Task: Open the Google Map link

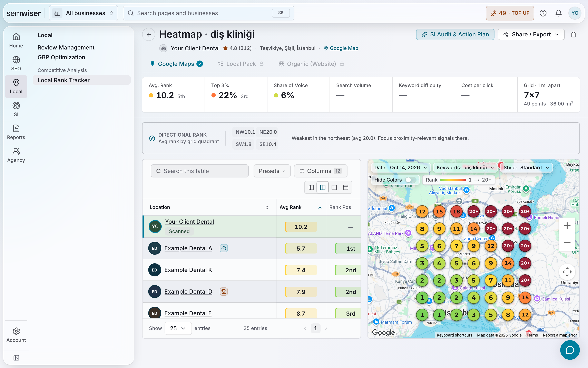Action: tap(344, 48)
